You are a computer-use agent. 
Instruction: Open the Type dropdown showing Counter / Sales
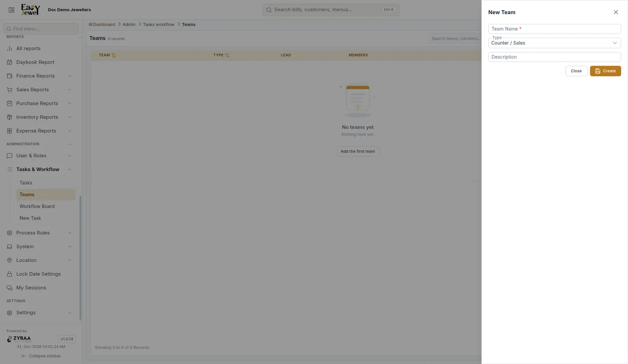point(555,43)
